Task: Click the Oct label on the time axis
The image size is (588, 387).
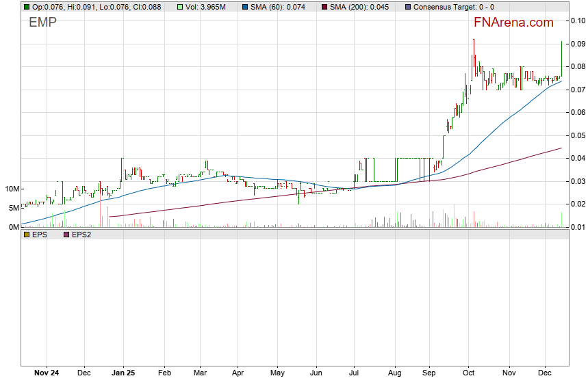Action: [x=470, y=373]
